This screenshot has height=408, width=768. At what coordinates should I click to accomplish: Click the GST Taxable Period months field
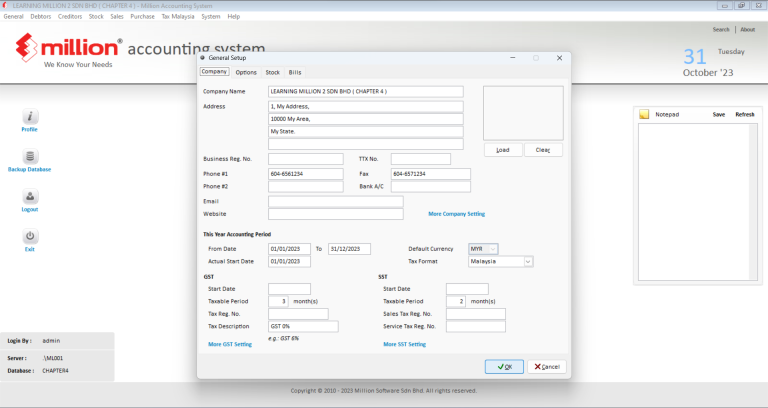278,301
